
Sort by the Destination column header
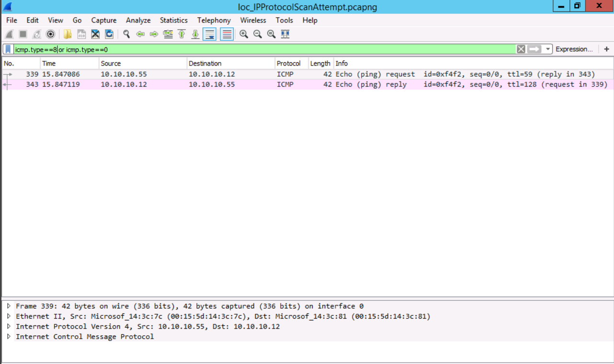(231, 63)
